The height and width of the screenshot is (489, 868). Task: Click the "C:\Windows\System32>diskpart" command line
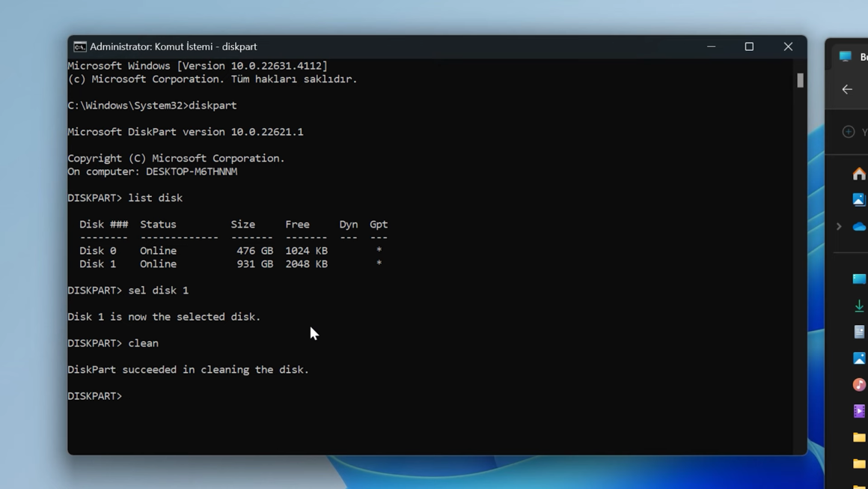click(x=152, y=106)
